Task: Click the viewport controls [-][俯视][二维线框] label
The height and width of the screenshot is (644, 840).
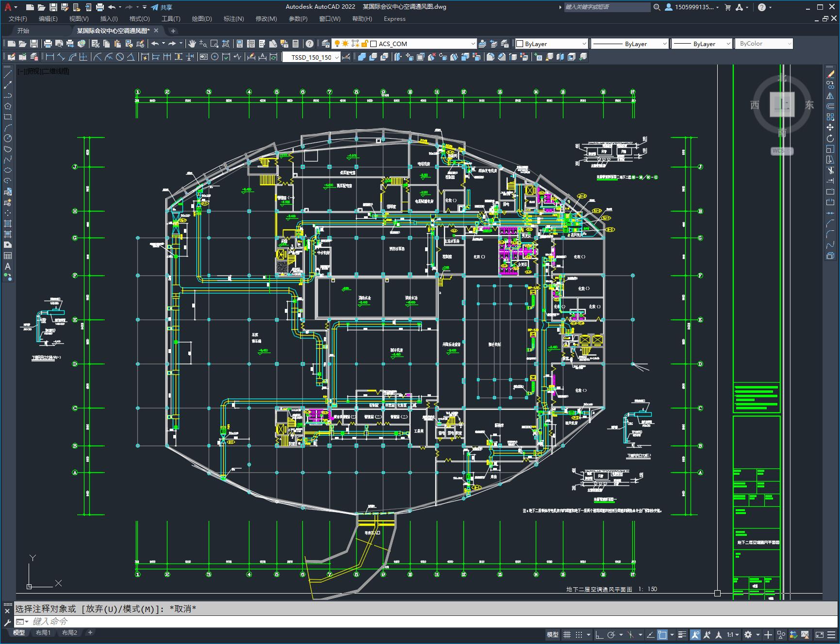Action: click(43, 71)
